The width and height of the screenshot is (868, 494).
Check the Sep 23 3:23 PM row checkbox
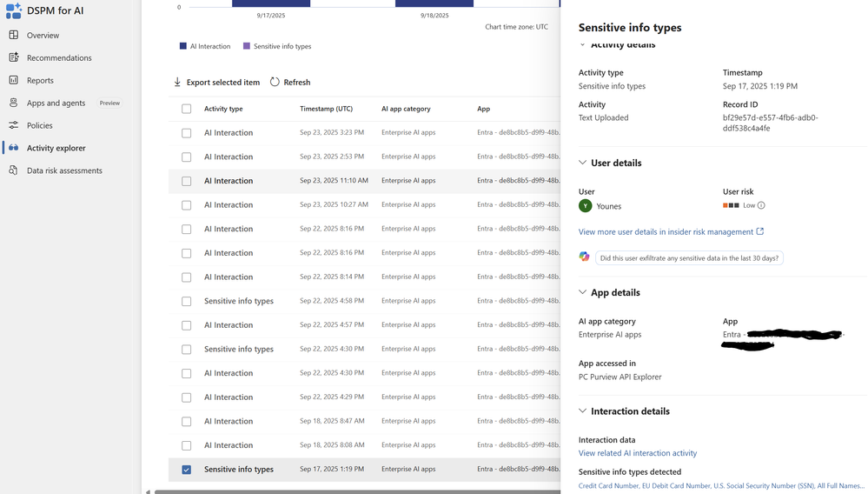pyautogui.click(x=187, y=133)
